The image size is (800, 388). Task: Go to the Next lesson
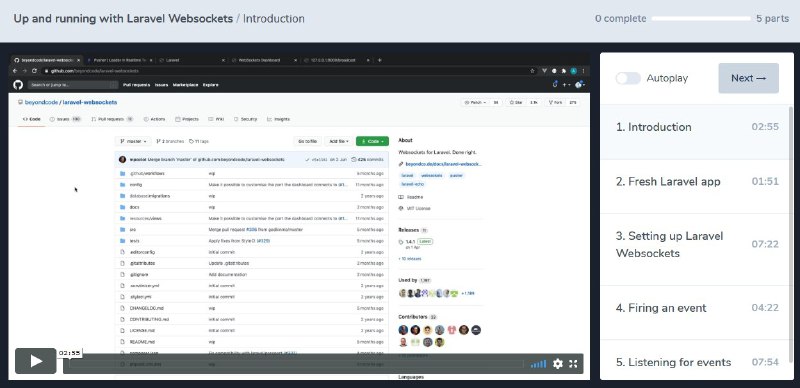tap(748, 78)
